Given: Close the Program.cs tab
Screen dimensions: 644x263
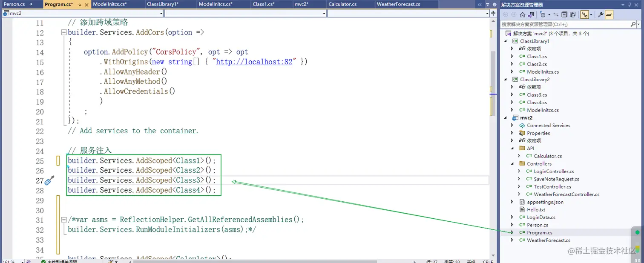Looking at the screenshot, I should pyautogui.click(x=86, y=5).
